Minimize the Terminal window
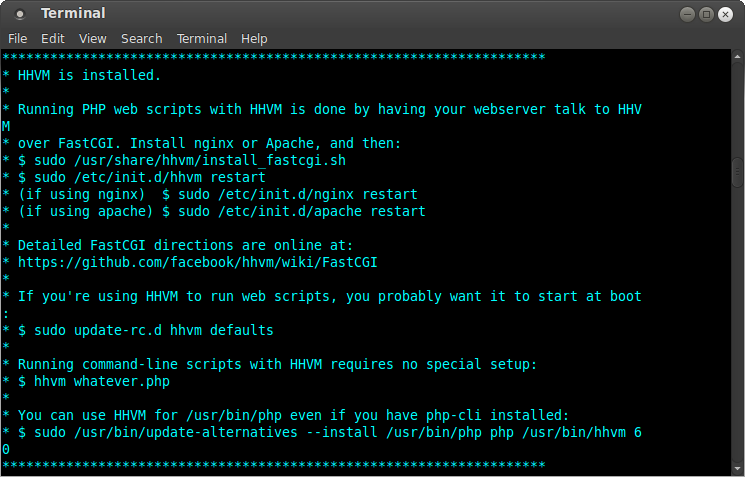 pyautogui.click(x=687, y=14)
